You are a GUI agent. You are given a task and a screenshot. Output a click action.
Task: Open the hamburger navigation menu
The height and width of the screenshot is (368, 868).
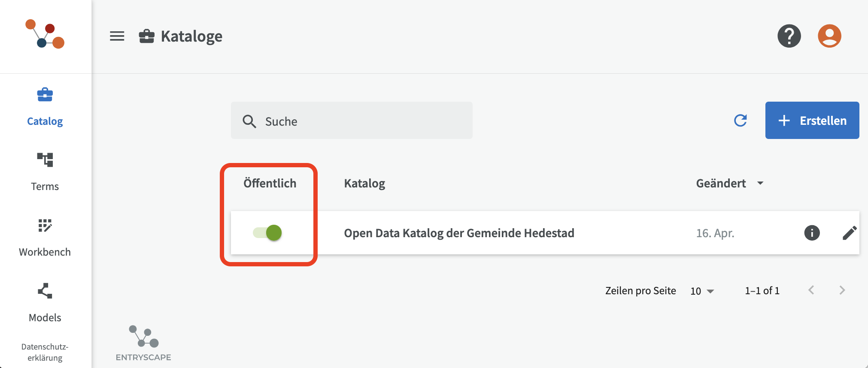pos(117,36)
